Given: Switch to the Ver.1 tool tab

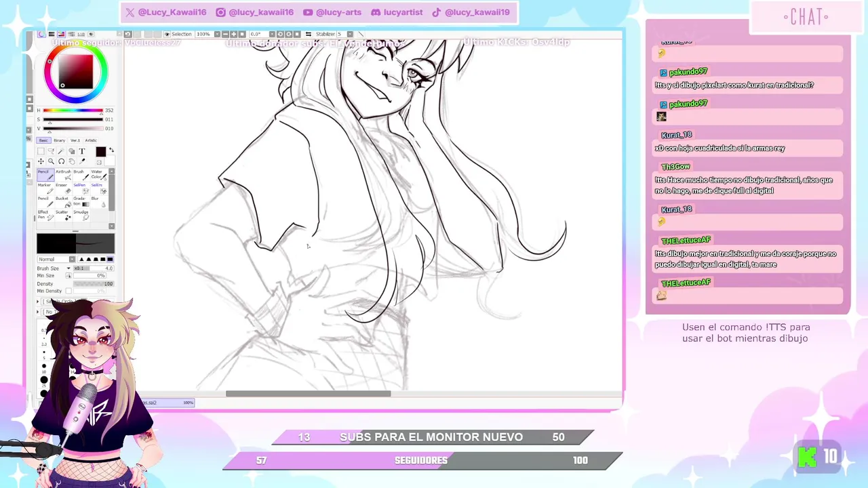Looking at the screenshot, I should pos(75,140).
